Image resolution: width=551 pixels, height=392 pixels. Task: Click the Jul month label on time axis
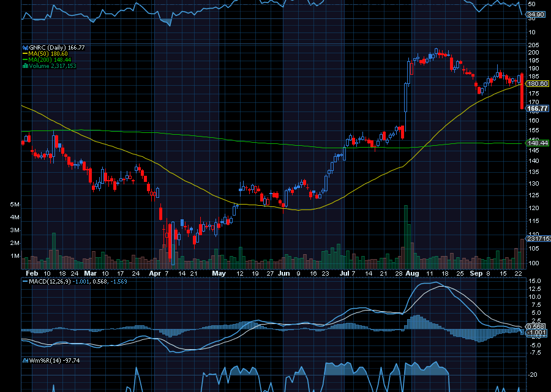(345, 274)
